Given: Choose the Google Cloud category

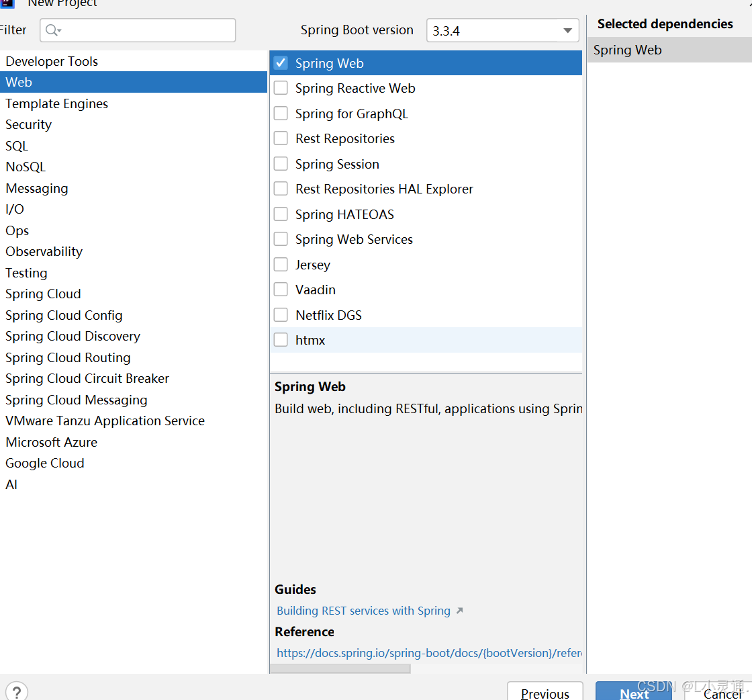Looking at the screenshot, I should coord(134,464).
